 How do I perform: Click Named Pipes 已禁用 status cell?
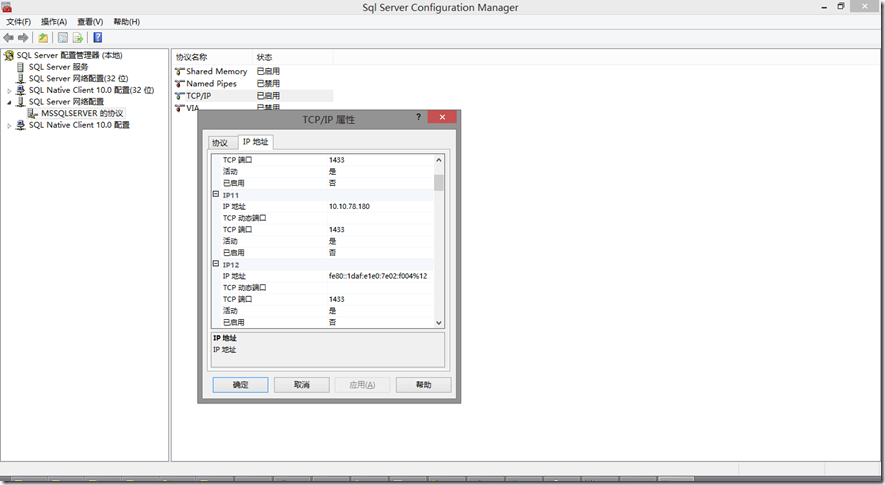(x=269, y=84)
